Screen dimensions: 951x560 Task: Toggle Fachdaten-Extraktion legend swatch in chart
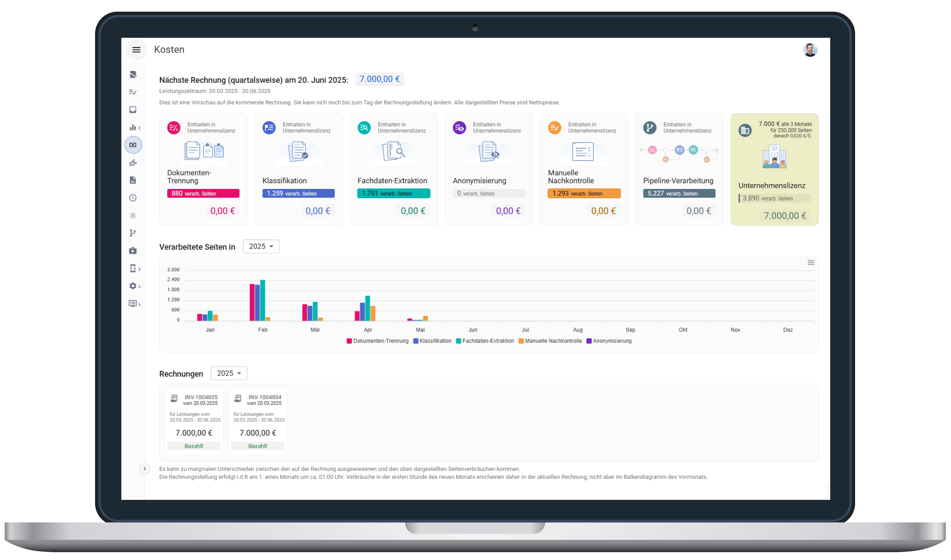coord(458,341)
